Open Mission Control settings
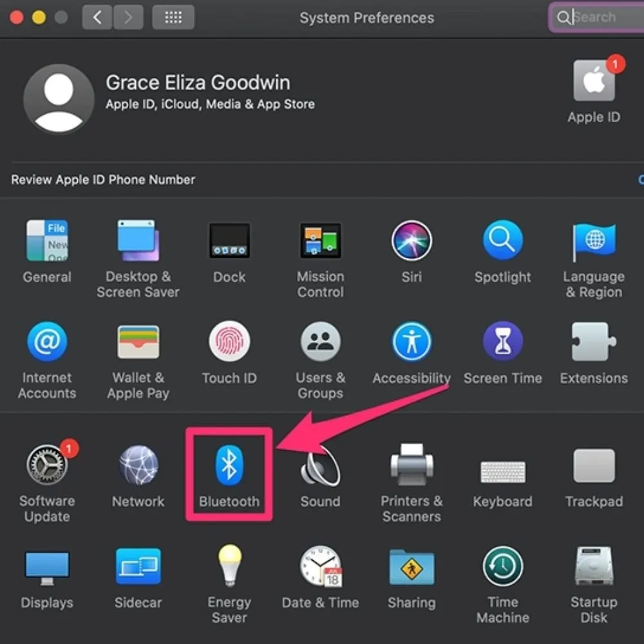 click(320, 240)
